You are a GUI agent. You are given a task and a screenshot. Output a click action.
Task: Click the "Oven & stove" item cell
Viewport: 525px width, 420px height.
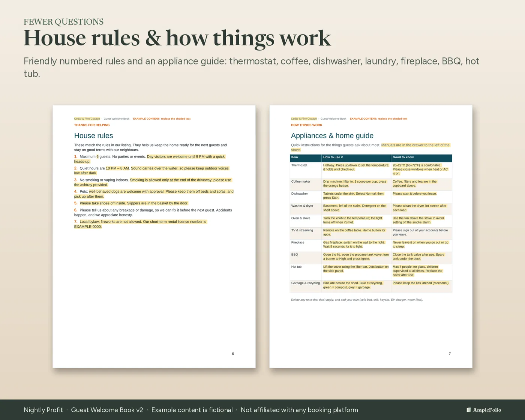click(306, 221)
